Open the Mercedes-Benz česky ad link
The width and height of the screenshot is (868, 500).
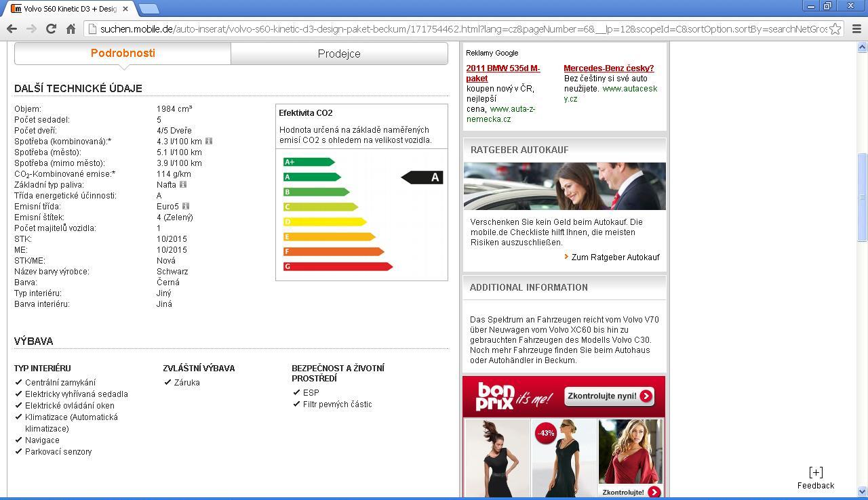coord(608,68)
